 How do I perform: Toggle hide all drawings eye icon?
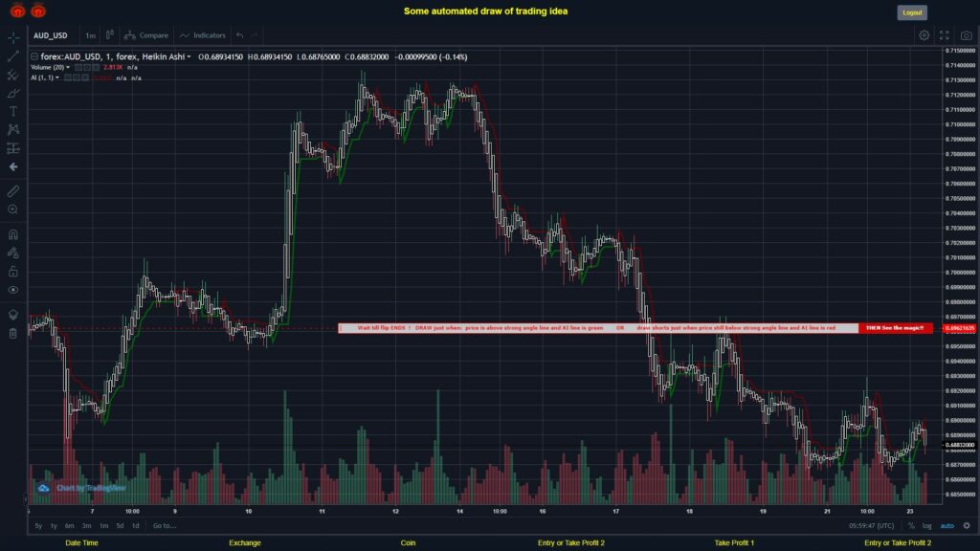coord(13,290)
